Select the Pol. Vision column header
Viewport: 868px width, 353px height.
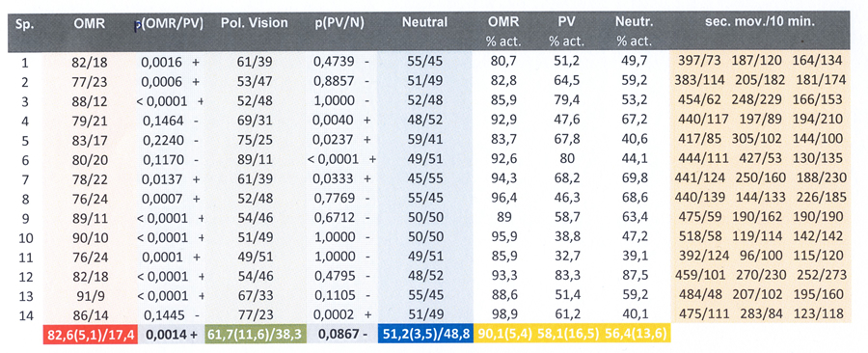(x=254, y=23)
